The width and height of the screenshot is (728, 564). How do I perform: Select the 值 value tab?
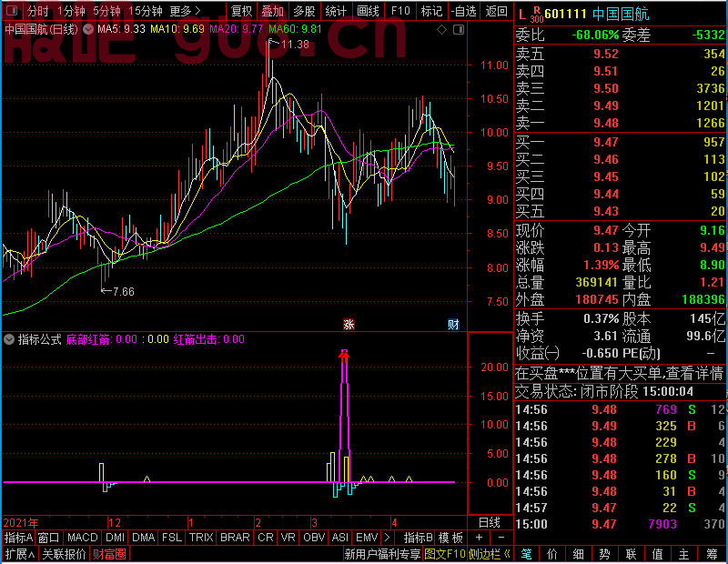point(657,554)
